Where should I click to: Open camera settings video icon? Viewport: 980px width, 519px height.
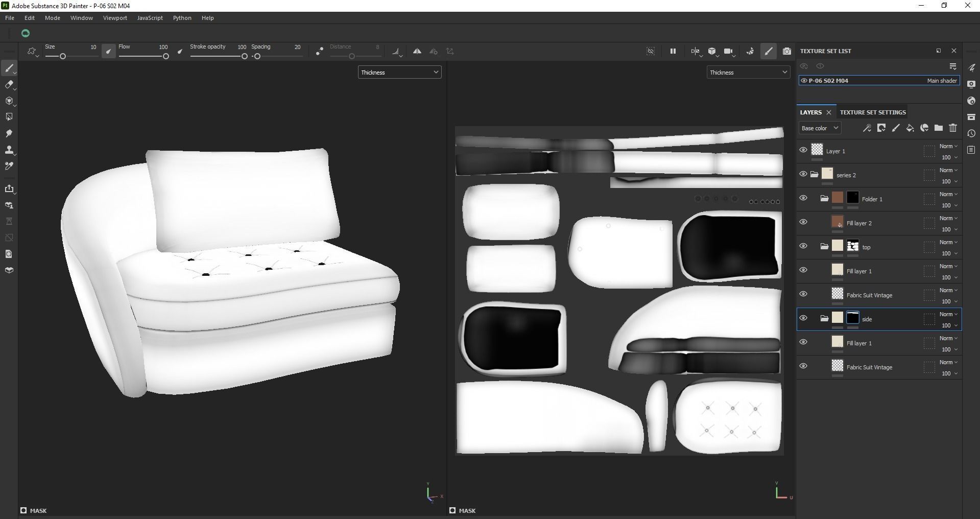(x=729, y=51)
